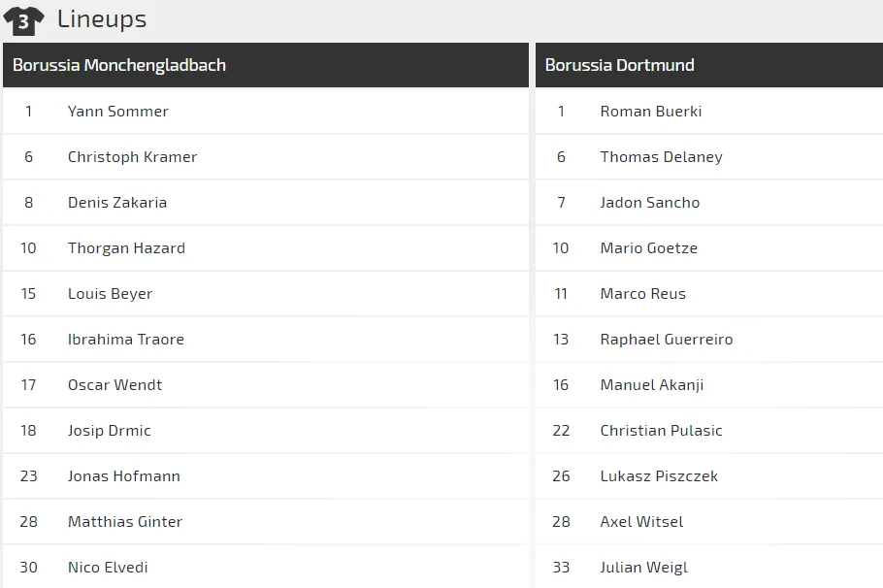Select Matthias Ginter from the lineup

(125, 522)
